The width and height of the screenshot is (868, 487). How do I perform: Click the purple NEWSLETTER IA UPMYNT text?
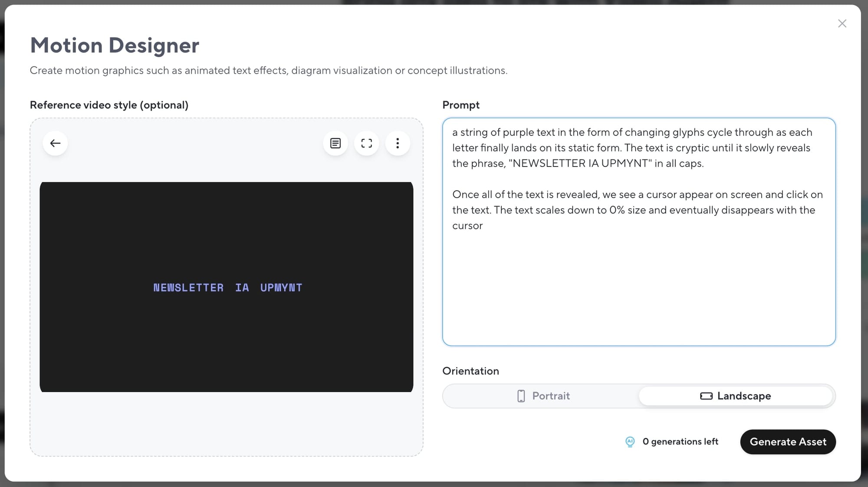click(227, 288)
